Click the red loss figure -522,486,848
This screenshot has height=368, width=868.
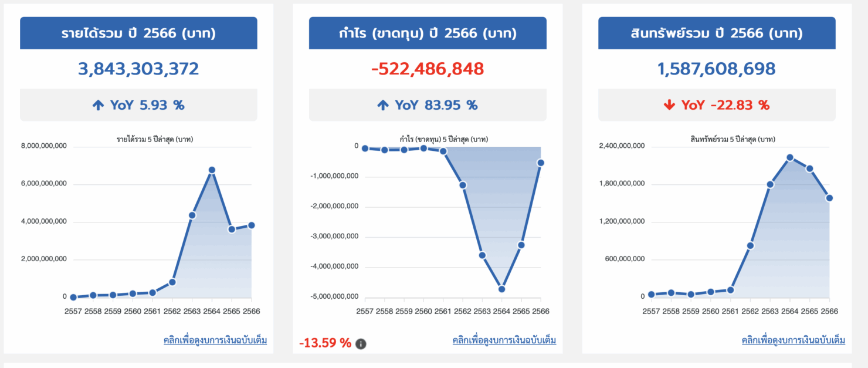(x=428, y=69)
